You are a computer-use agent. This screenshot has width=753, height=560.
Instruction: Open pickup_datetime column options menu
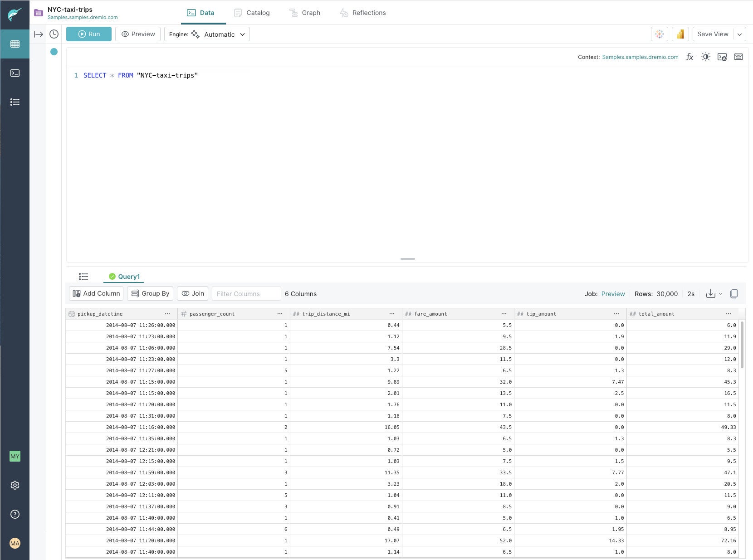click(167, 314)
